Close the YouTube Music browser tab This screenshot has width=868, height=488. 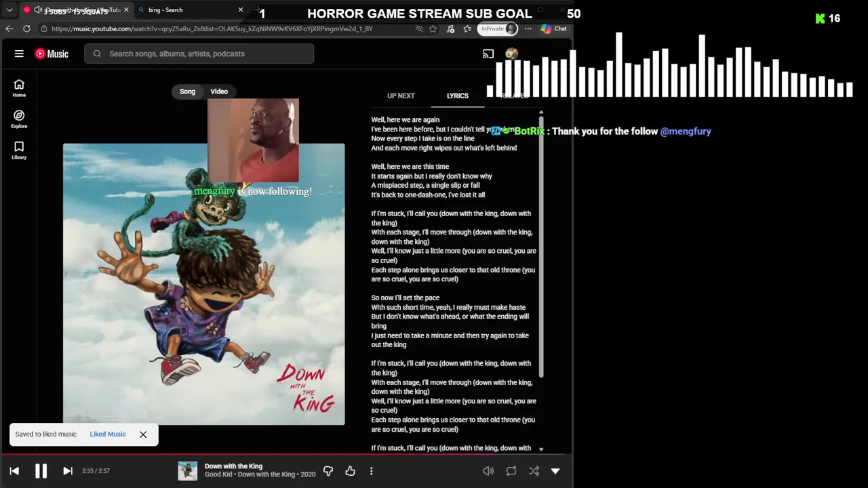126,10
